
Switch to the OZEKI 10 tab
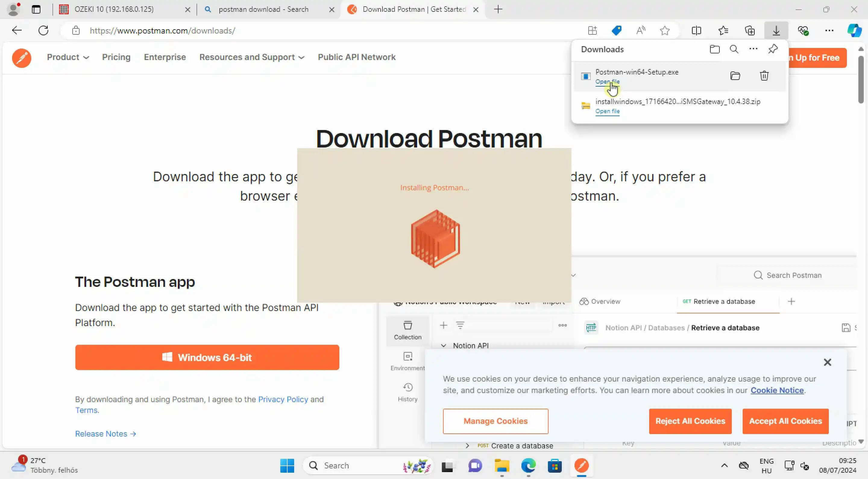[125, 9]
